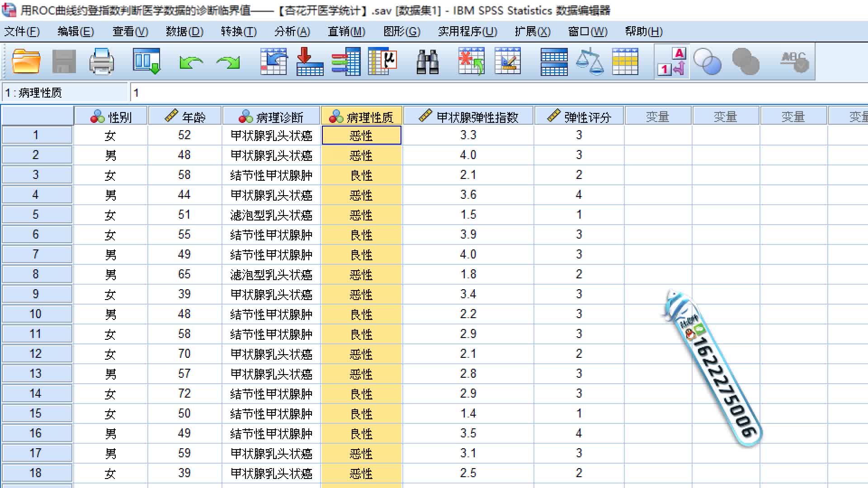This screenshot has width=868, height=488.
Task: Open the 分析(A) menu
Action: coord(292,32)
